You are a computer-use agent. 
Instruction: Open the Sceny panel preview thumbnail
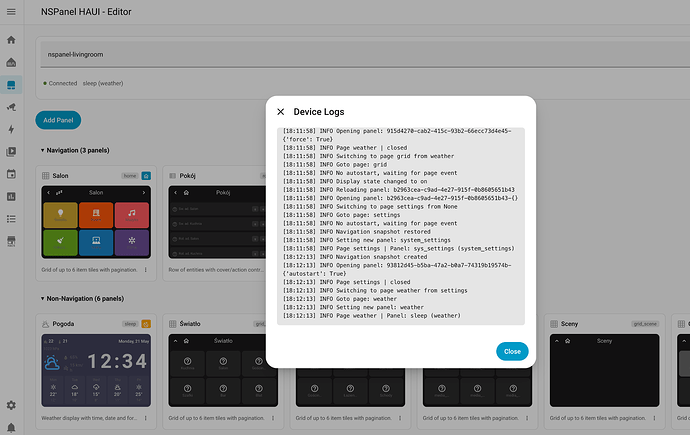604,370
